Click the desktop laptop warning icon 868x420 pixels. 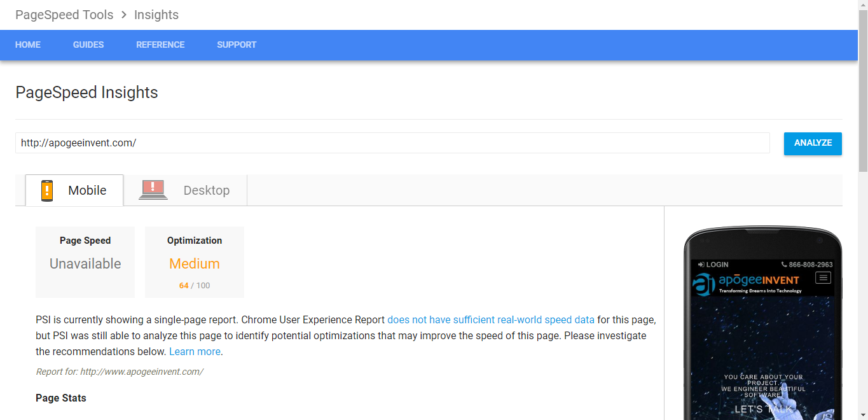coord(153,190)
